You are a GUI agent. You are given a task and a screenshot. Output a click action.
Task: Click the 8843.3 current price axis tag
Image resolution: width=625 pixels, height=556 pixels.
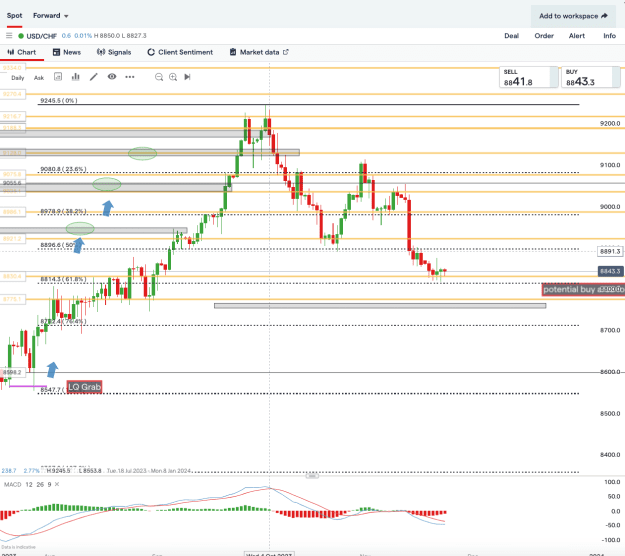[x=610, y=271]
